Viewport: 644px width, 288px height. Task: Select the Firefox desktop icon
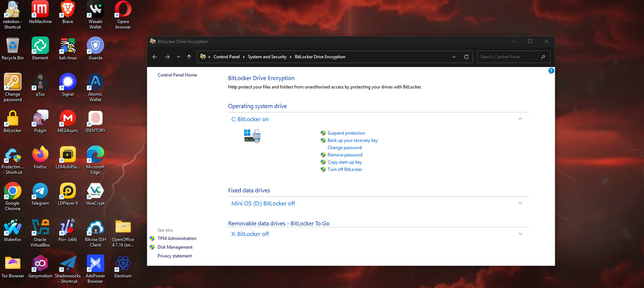click(40, 158)
